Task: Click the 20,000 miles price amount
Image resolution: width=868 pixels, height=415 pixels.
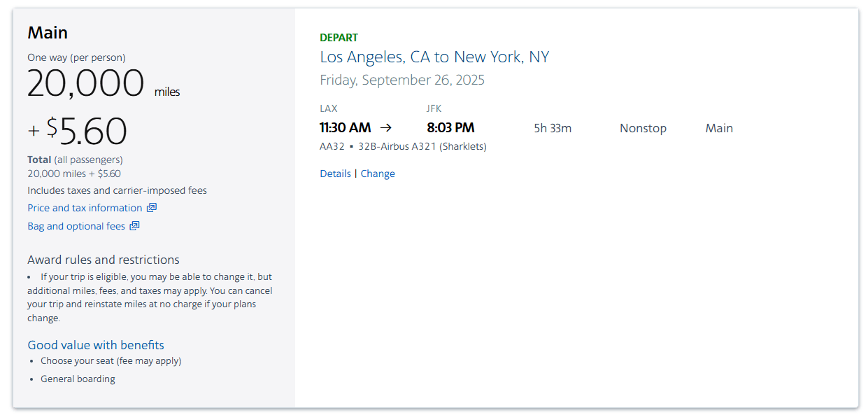Action: coord(85,83)
